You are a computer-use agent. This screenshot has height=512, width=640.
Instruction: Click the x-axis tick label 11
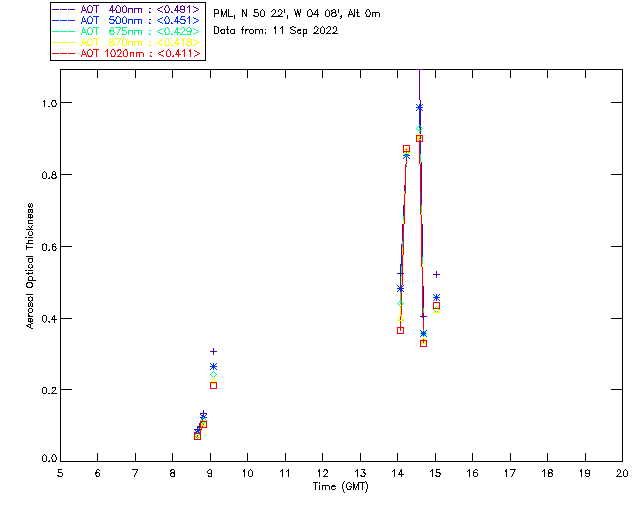point(285,473)
